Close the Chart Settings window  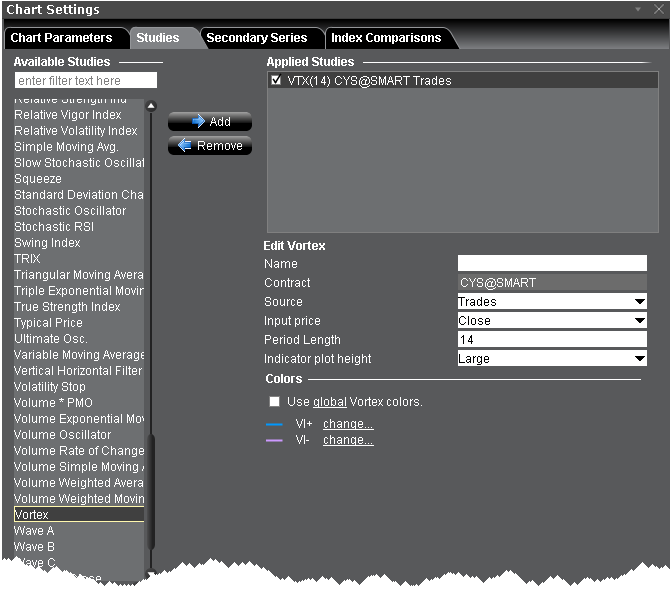coord(657,9)
